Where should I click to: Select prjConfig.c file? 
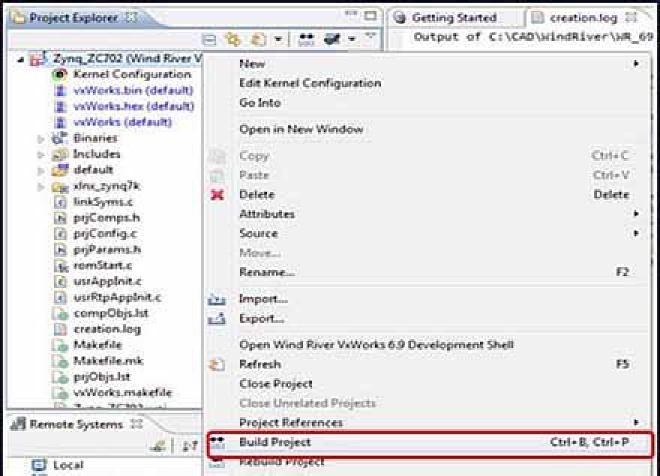click(x=105, y=234)
